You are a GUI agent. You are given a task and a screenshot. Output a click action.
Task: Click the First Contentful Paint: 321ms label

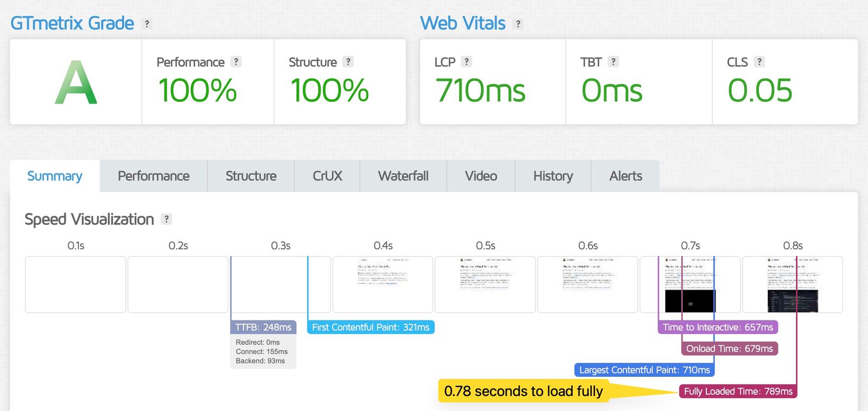[371, 327]
